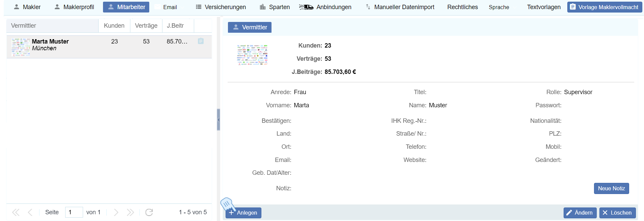This screenshot has height=221, width=644.
Task: Click the Löschen button
Action: tap(617, 213)
